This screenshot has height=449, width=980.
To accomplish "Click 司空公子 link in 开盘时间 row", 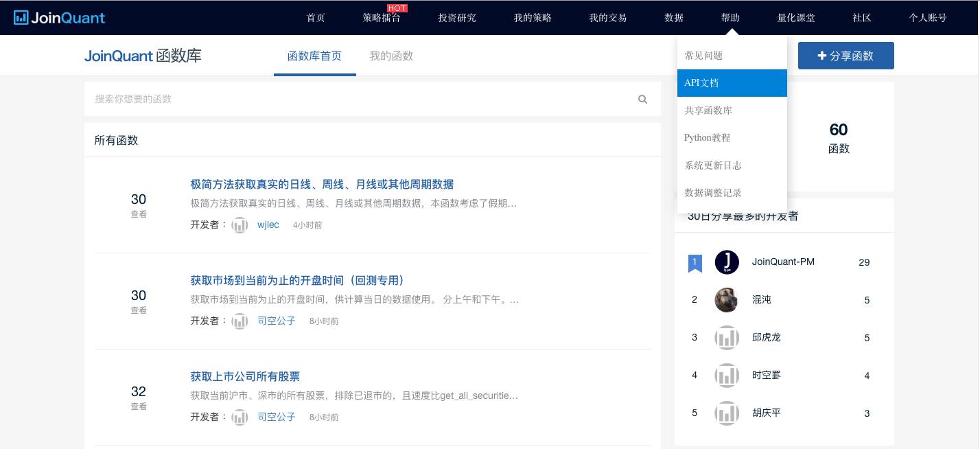I will pyautogui.click(x=277, y=321).
